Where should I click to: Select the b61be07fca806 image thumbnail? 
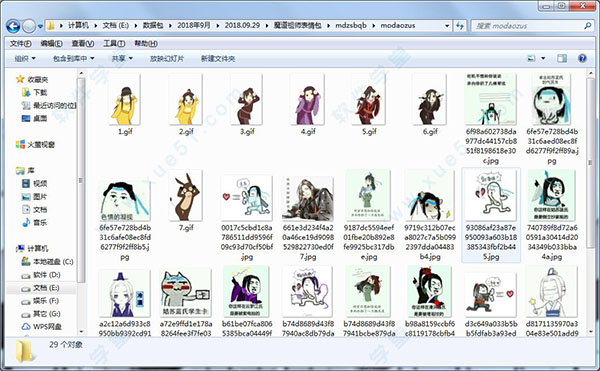[x=247, y=292]
